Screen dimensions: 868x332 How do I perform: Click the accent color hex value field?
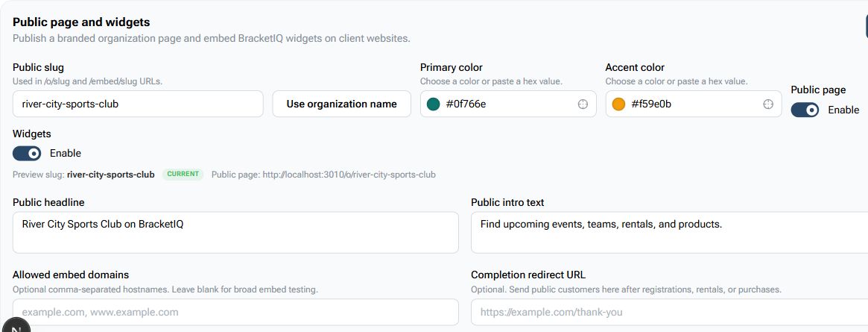click(694, 104)
